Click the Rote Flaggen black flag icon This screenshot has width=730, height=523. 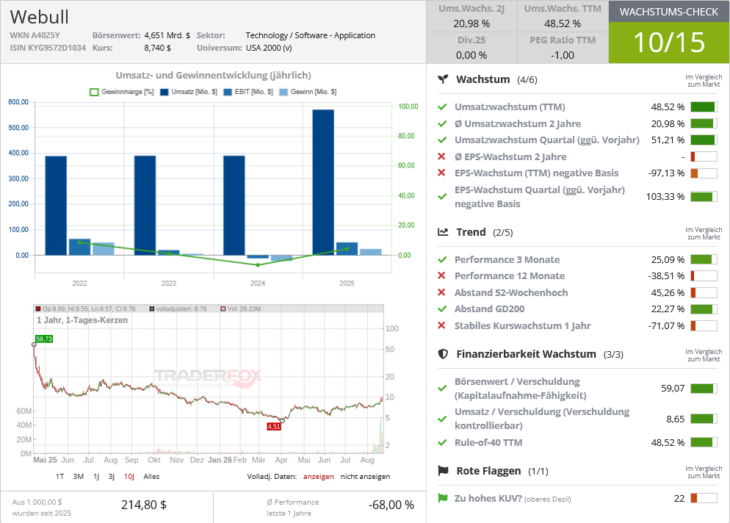(443, 471)
